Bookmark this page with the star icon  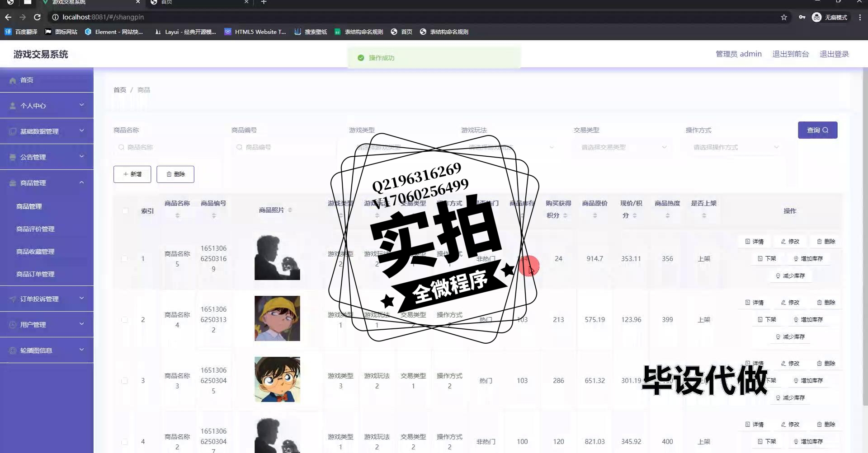[x=784, y=17]
